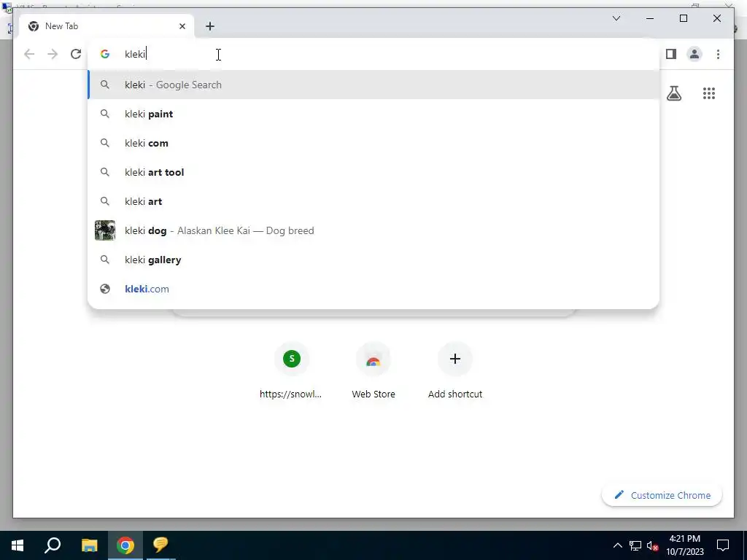
Task: Open a new tab with plus icon
Action: click(210, 26)
